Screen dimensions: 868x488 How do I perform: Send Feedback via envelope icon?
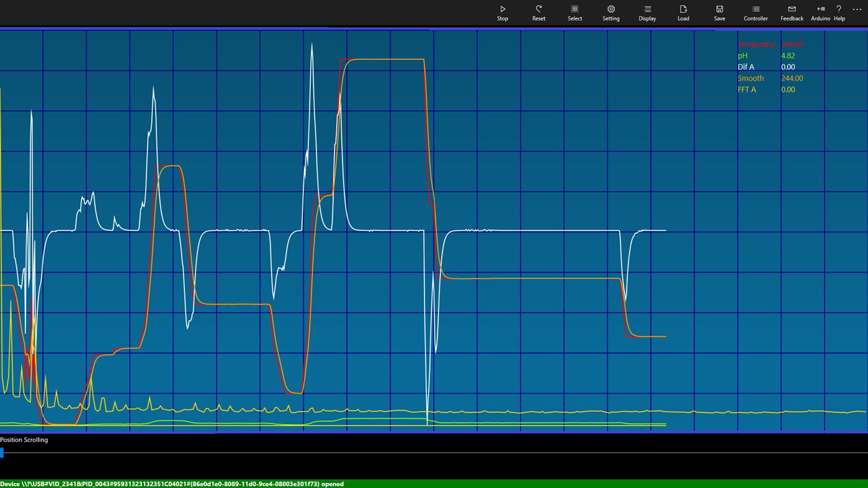click(792, 9)
